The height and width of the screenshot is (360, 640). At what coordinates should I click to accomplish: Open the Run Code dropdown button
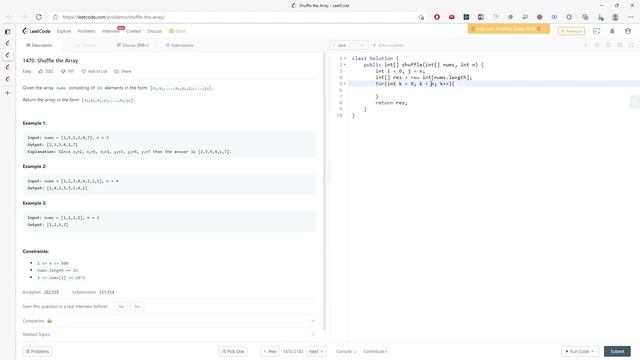(x=580, y=351)
